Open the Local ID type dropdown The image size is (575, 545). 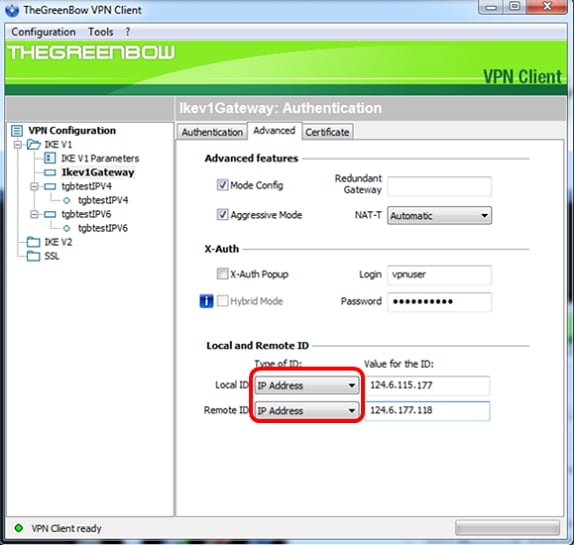click(307, 385)
